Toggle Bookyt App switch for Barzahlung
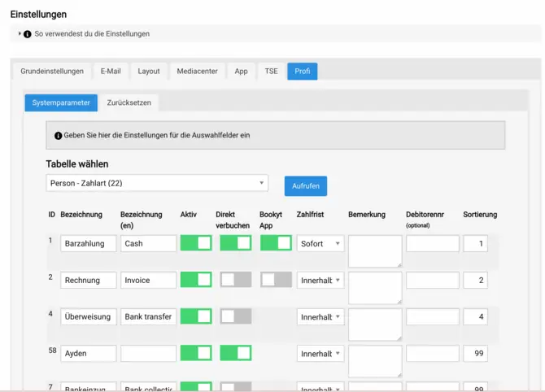Screen dimensions: 545x392 [x=276, y=243]
